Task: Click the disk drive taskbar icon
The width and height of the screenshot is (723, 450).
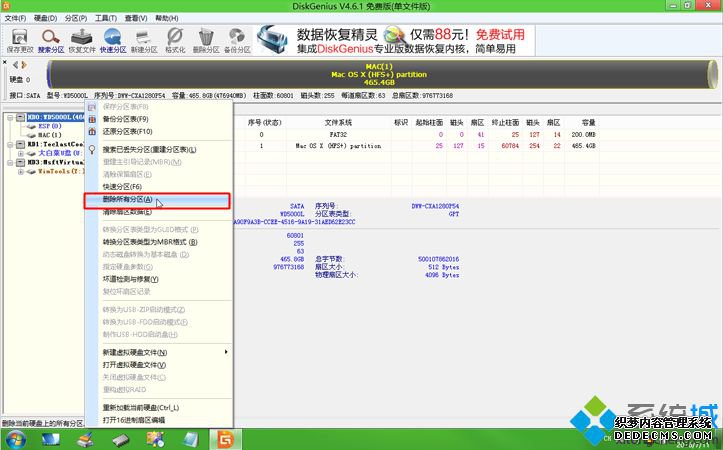Action: (x=121, y=440)
